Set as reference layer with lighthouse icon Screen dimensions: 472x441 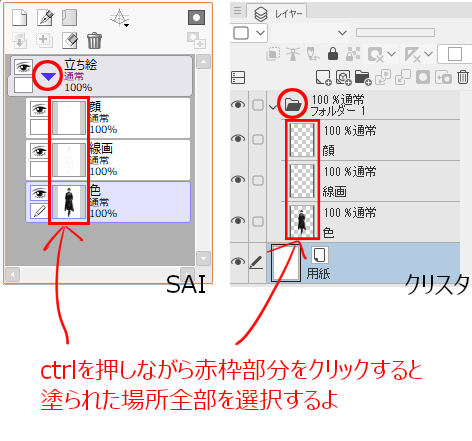pyautogui.click(x=293, y=54)
